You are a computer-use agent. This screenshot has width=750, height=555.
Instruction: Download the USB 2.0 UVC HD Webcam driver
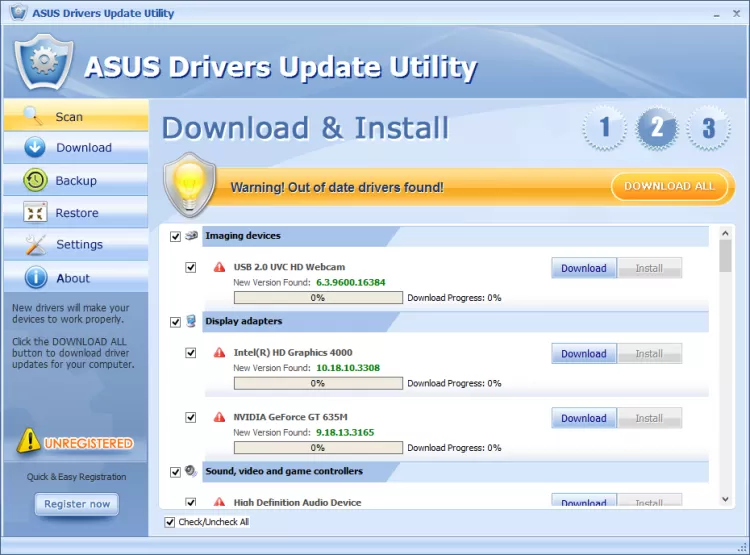point(584,268)
